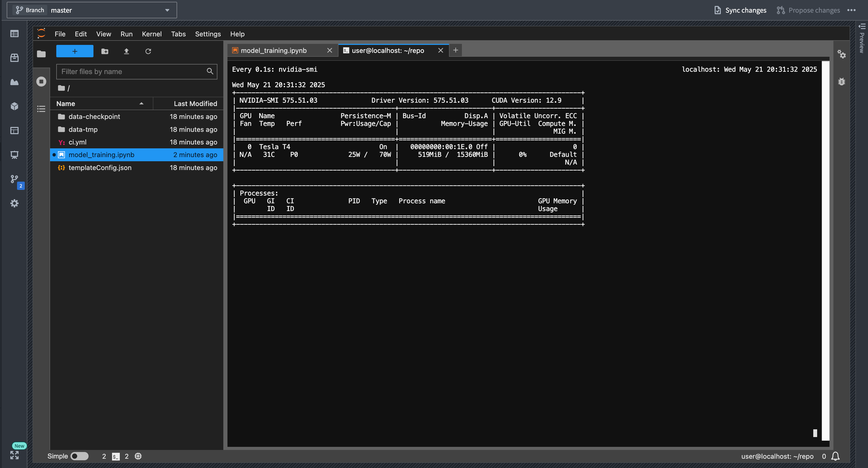Open the running terminals and kernels panel
This screenshot has height=468, width=868.
pos(41,81)
